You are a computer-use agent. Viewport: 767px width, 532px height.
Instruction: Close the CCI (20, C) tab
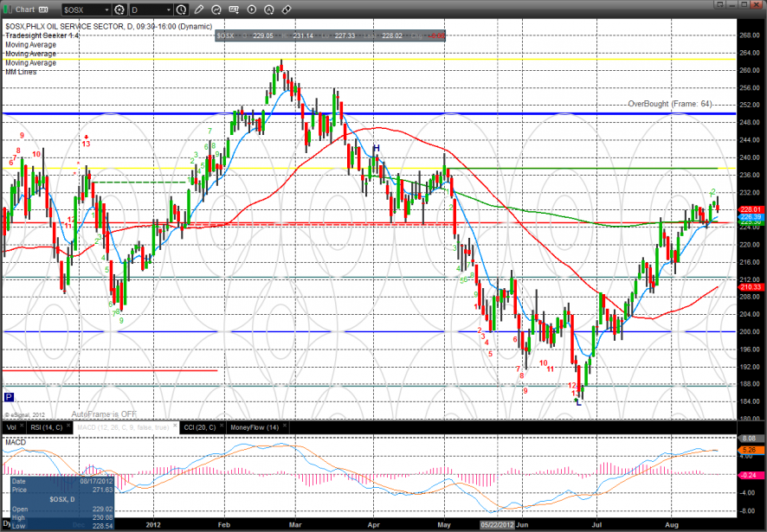coord(222,426)
